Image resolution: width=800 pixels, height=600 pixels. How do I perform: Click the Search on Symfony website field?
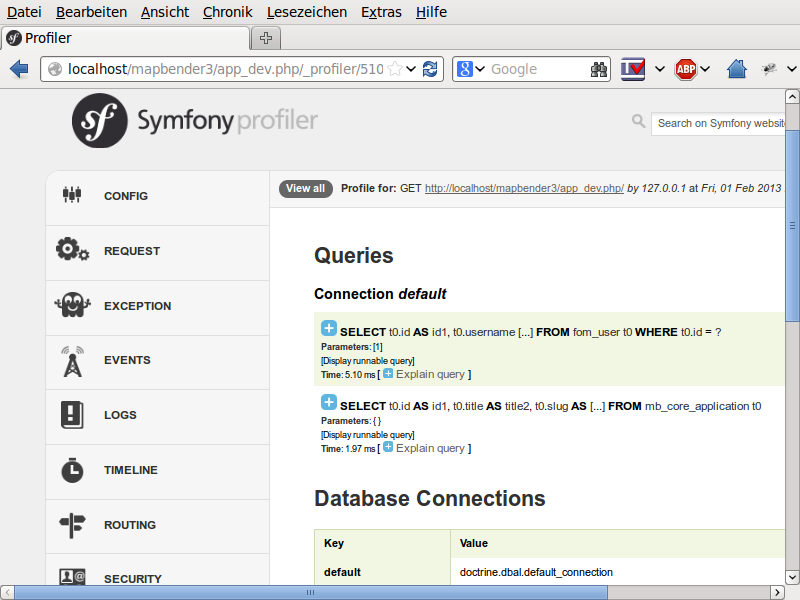pyautogui.click(x=720, y=123)
